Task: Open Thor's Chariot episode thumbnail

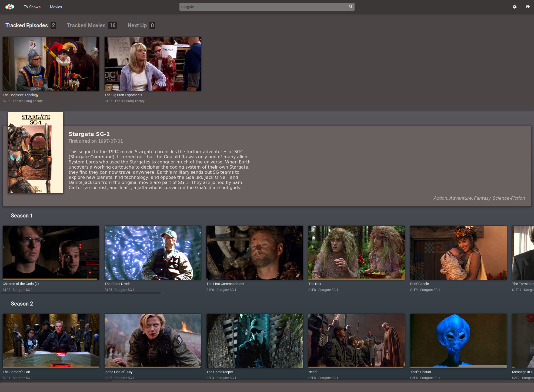Action: [458, 340]
